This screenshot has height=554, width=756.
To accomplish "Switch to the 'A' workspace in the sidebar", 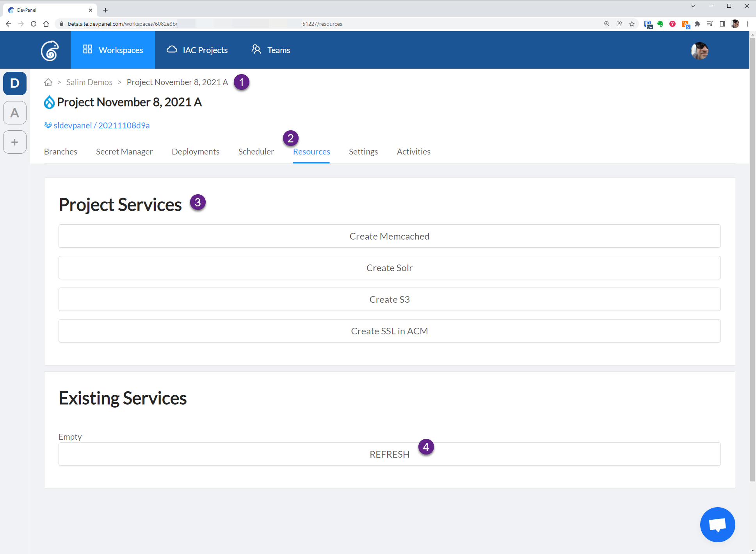I will pyautogui.click(x=14, y=113).
